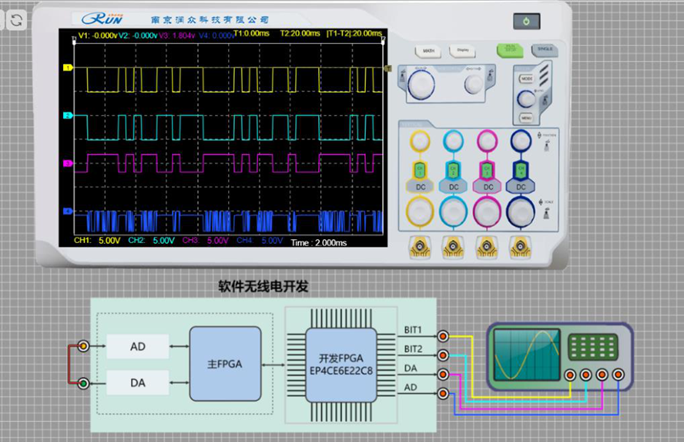684x442 pixels.
Task: Click the trigger MODE button
Action: coord(527,78)
